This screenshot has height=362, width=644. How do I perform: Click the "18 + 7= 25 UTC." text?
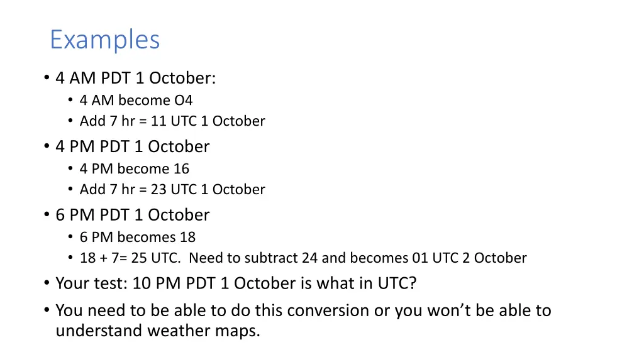click(130, 258)
